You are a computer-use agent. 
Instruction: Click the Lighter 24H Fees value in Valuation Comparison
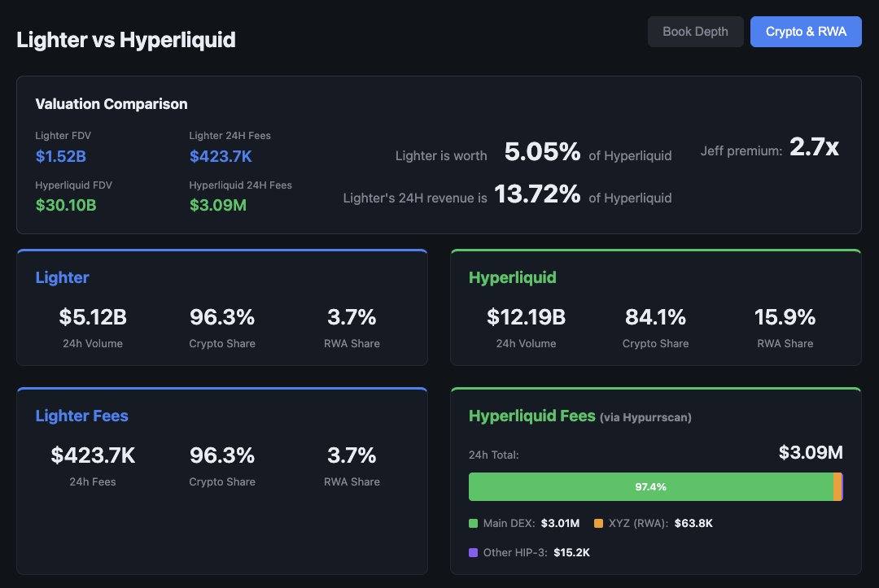click(221, 156)
